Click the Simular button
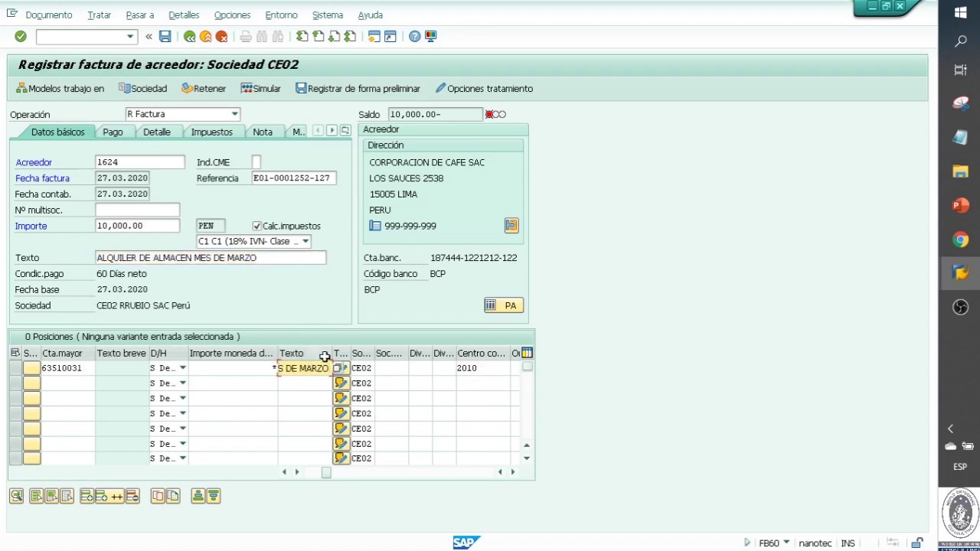This screenshot has height=551, width=980. [x=260, y=89]
